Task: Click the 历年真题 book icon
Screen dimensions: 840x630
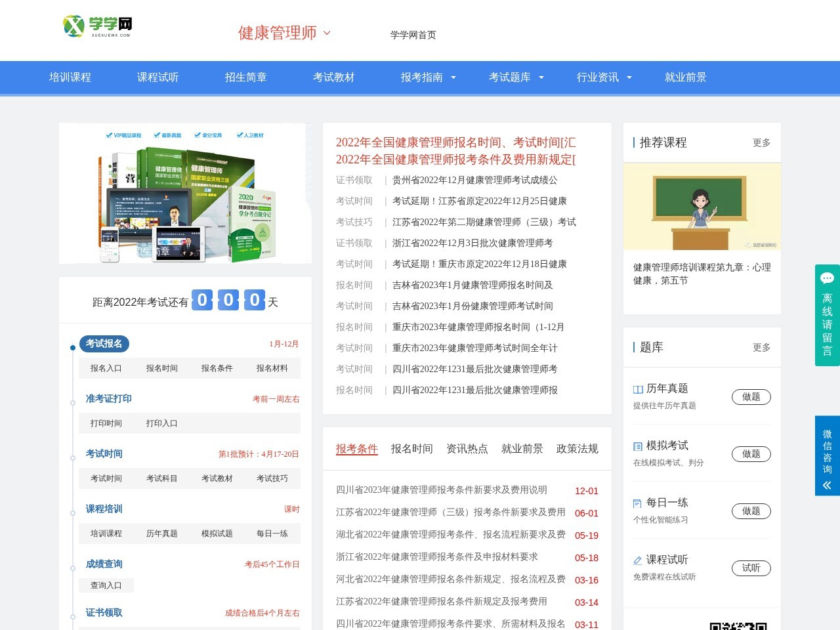Action: [x=638, y=389]
